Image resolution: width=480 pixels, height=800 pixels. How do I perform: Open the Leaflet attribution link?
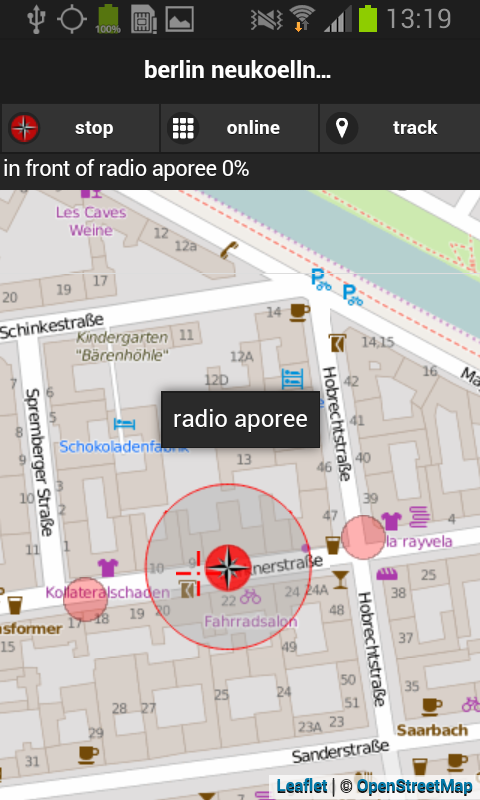(301, 786)
